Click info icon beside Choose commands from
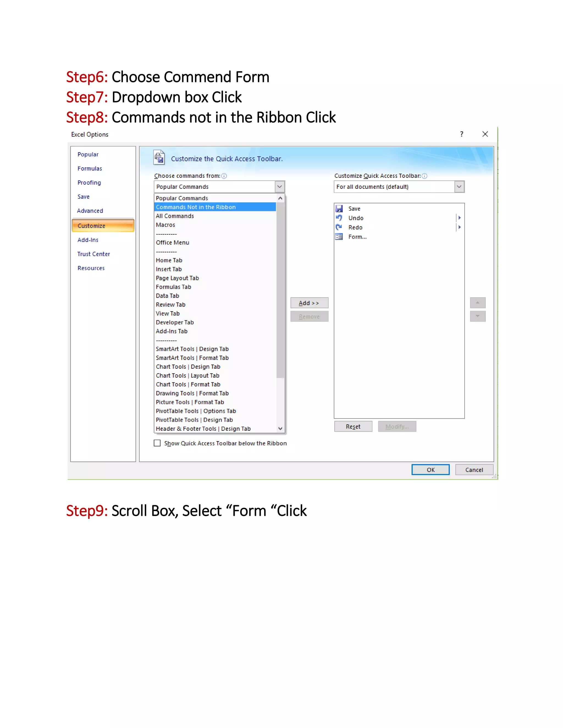 click(224, 176)
